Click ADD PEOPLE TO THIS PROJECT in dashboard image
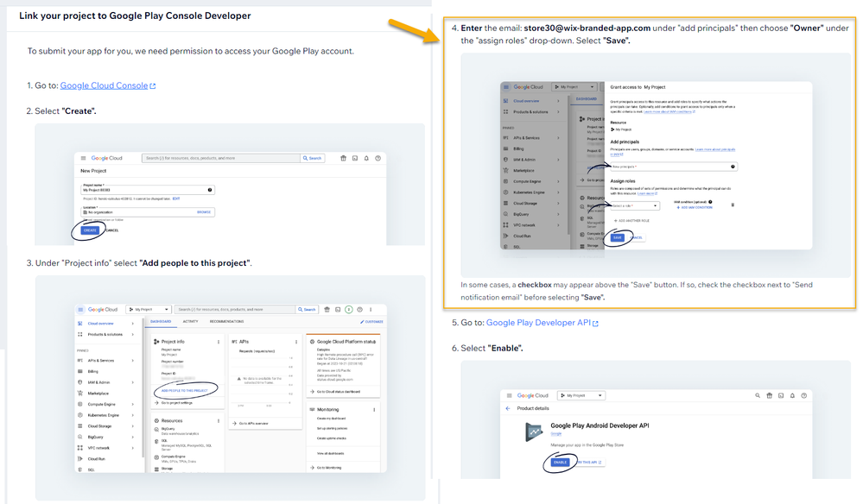This screenshot has height=504, width=863. (184, 391)
